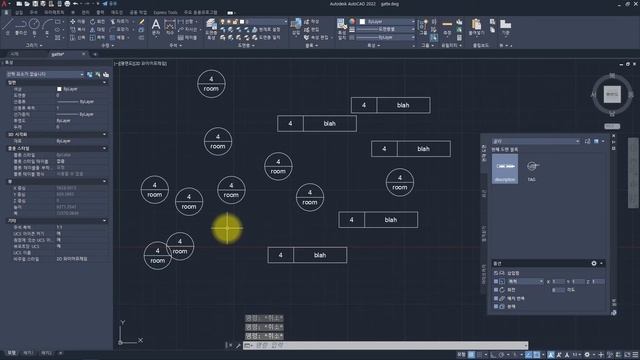Click the large Text annotation tool
The height and width of the screenshot is (360, 640).
[x=156, y=26]
